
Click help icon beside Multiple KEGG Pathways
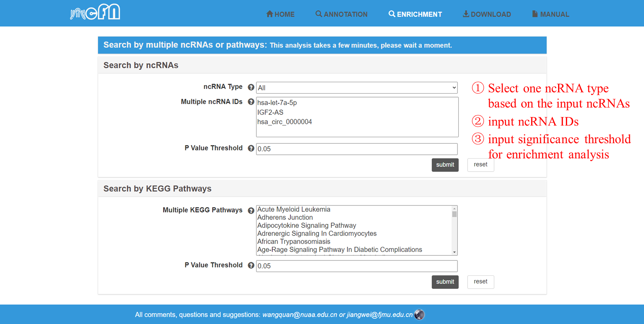(251, 211)
